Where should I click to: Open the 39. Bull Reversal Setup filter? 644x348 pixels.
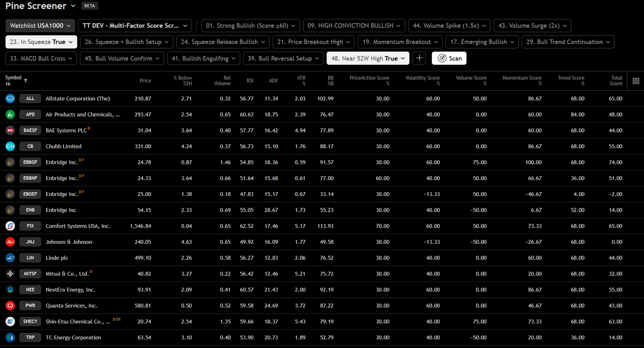point(283,58)
